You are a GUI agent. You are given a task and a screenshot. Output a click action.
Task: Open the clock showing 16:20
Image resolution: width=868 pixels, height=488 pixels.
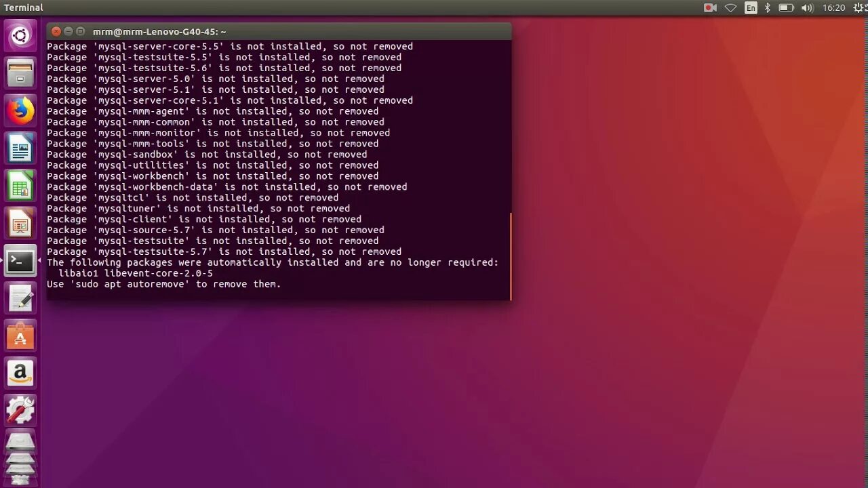pyautogui.click(x=833, y=7)
